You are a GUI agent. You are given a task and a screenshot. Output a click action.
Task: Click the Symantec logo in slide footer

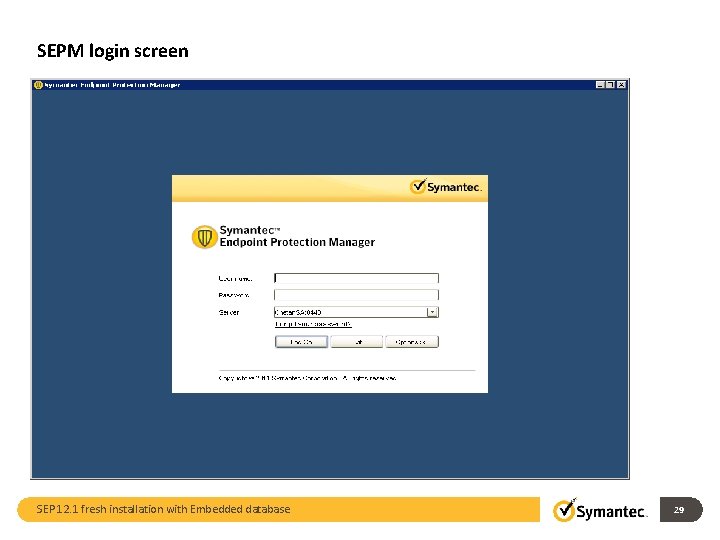tap(600, 510)
